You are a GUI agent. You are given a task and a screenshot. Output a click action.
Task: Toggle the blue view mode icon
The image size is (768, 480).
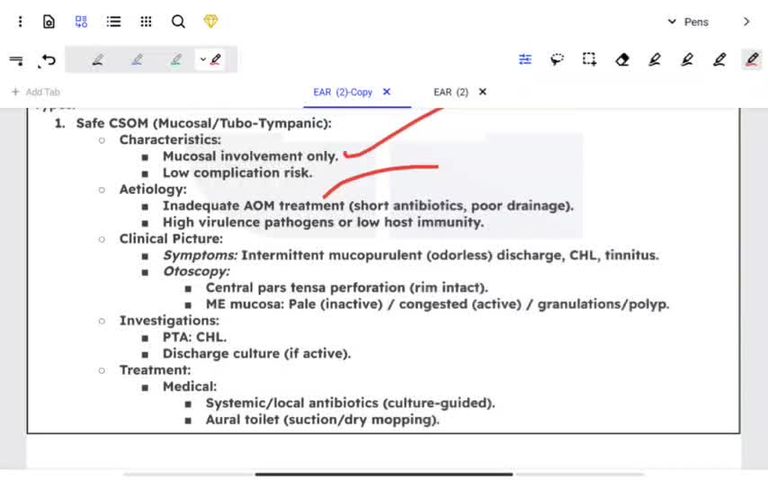(81, 21)
